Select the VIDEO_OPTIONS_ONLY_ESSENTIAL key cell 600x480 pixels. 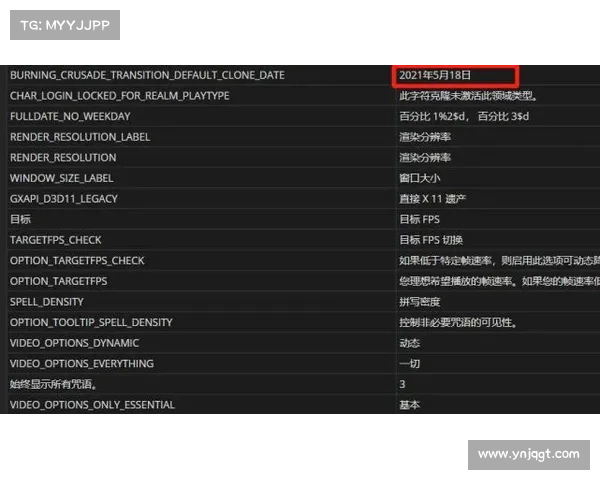92,405
